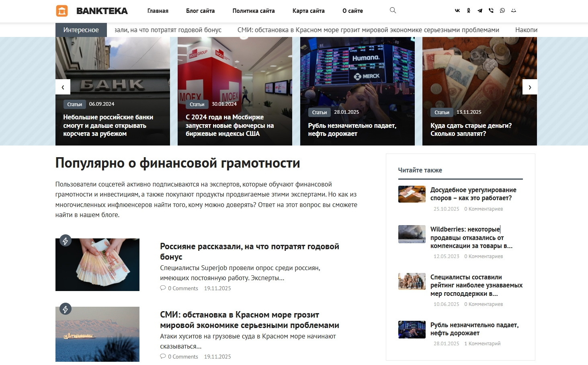588x365 pixels.
Task: Open sidebar link about Wildberries продавцы
Action: pyautogui.click(x=471, y=238)
